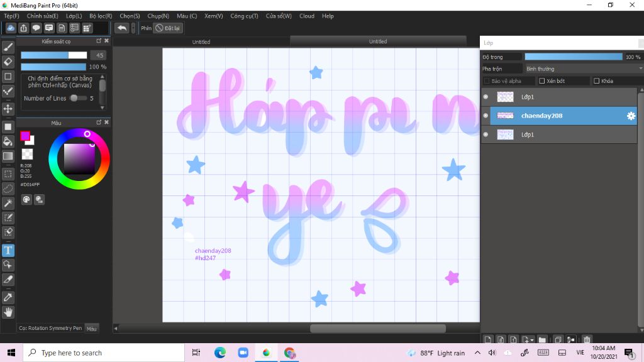Open Microsoft Edge from taskbar

(x=219, y=353)
